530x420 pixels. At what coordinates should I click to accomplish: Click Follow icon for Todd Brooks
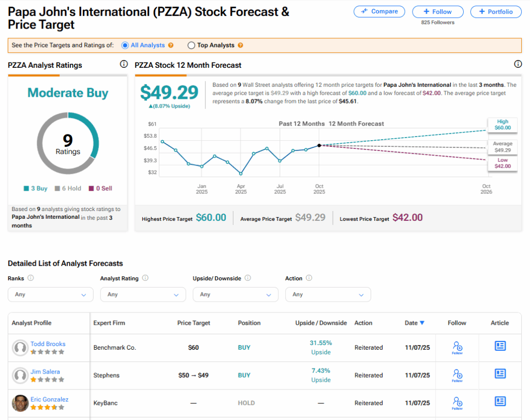coord(457,347)
